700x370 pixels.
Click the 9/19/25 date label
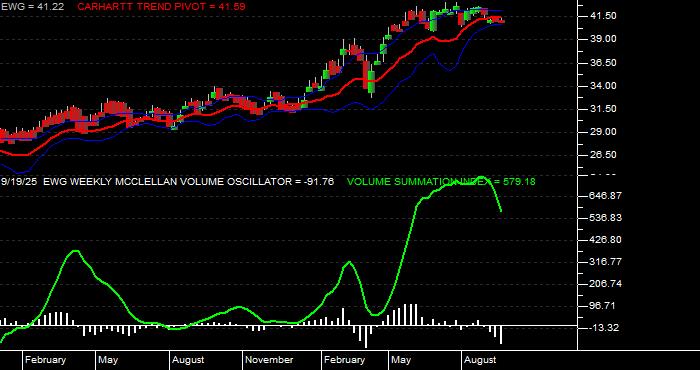[x=19, y=182]
